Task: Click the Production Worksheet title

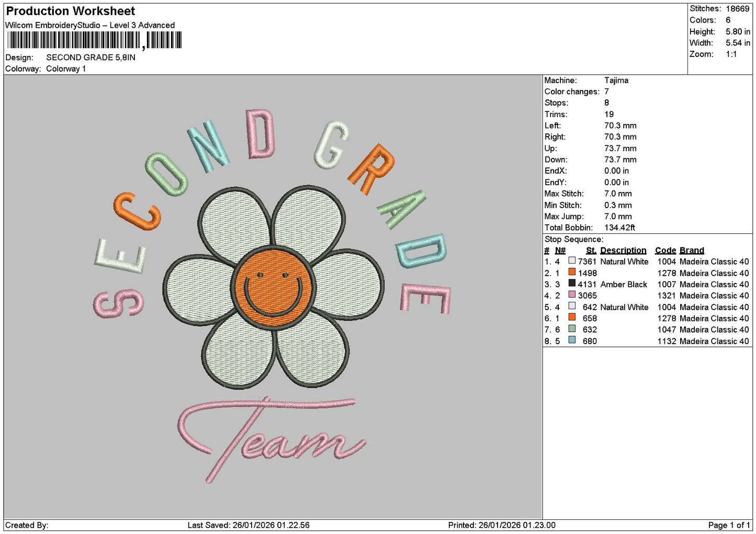Action: click(x=71, y=11)
